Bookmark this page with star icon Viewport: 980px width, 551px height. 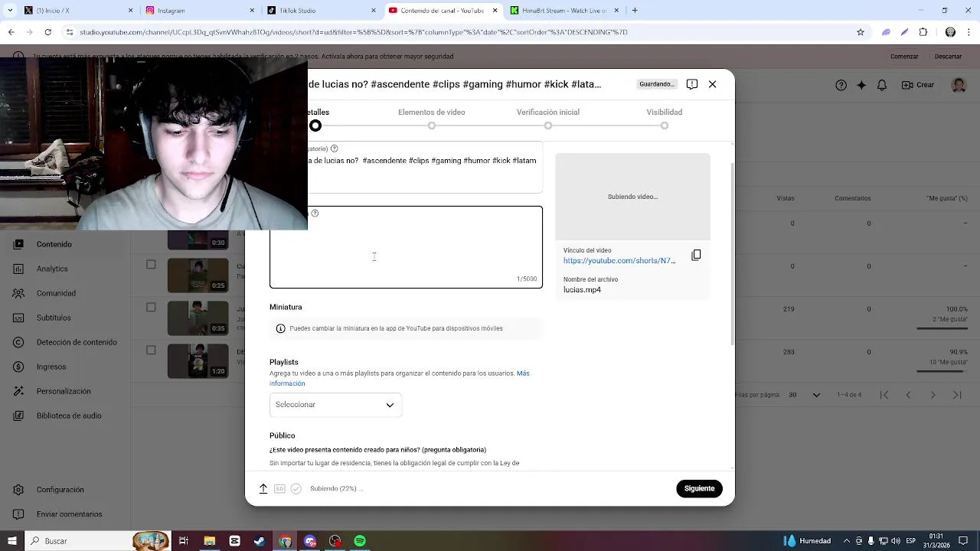pos(861,32)
